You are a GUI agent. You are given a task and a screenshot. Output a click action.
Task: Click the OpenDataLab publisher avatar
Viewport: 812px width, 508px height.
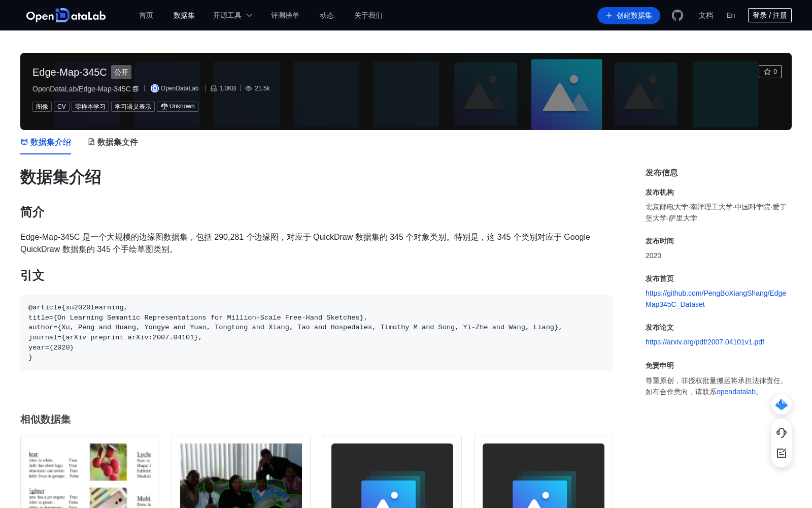(x=155, y=88)
